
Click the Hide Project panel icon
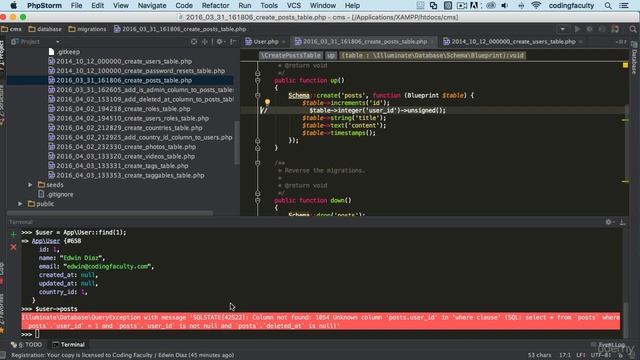click(x=233, y=42)
